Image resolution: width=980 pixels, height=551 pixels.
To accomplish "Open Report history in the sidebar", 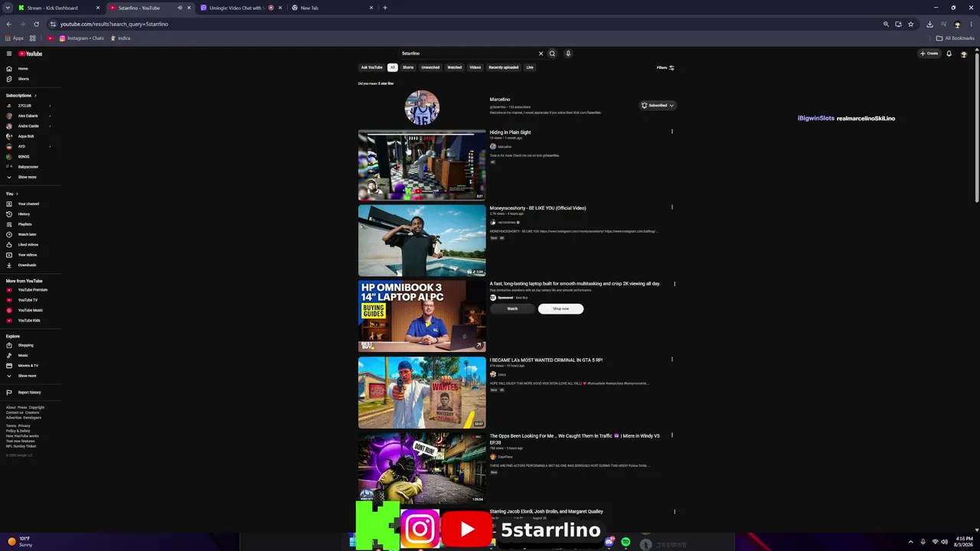I will [29, 393].
